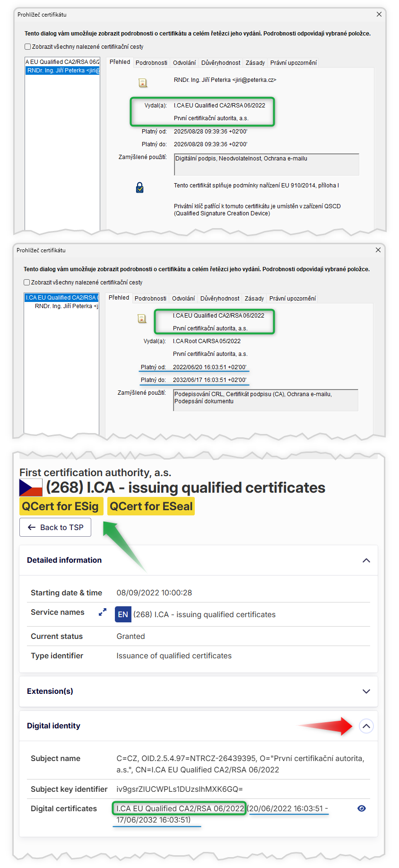
Task: Expand the Extension(s) section
Action: pyautogui.click(x=366, y=691)
